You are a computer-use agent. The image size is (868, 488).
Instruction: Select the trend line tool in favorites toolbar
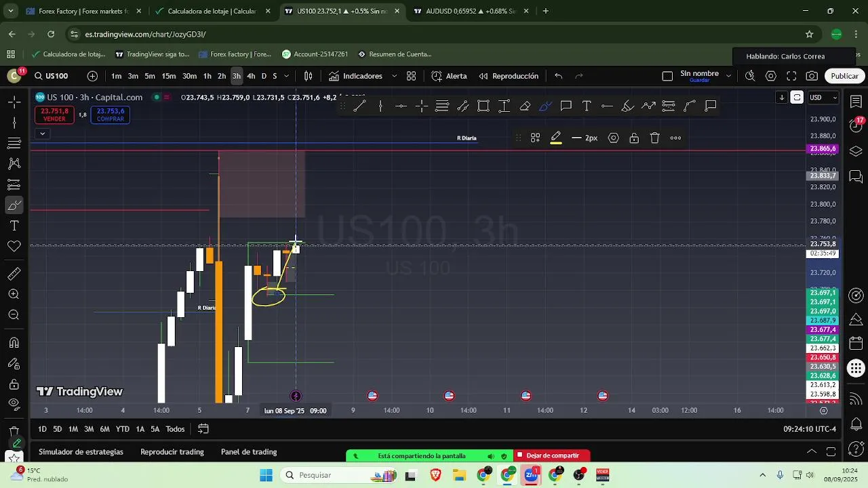pyautogui.click(x=359, y=106)
